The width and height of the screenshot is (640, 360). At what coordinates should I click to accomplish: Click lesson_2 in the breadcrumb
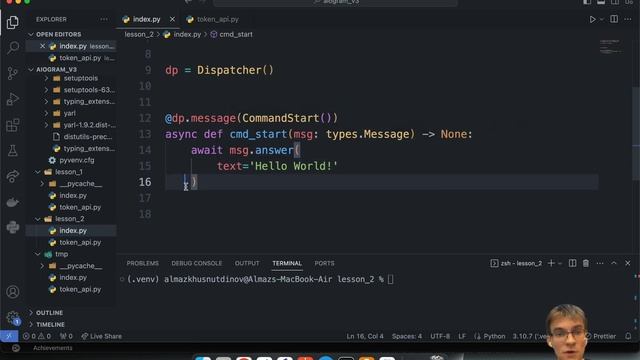pyautogui.click(x=139, y=34)
